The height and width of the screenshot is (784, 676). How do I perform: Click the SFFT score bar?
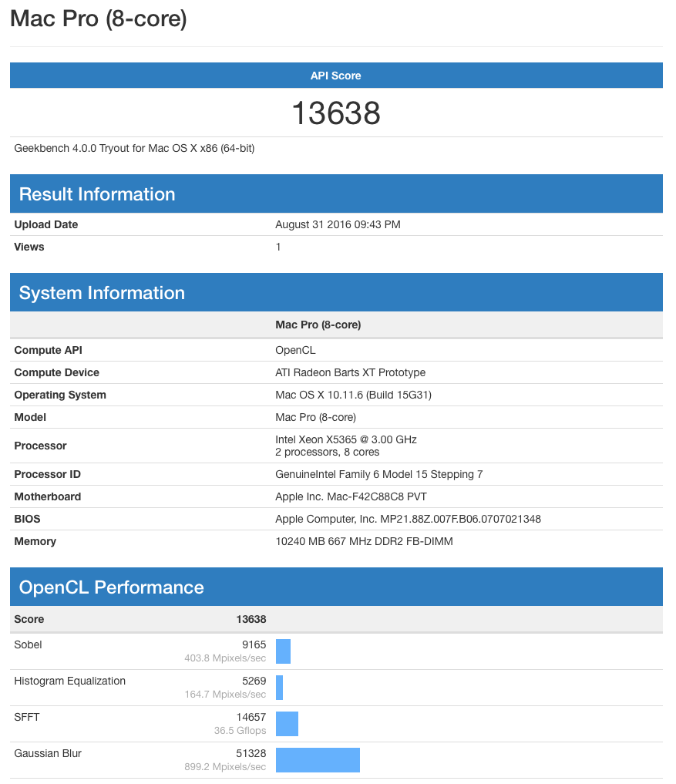(287, 724)
